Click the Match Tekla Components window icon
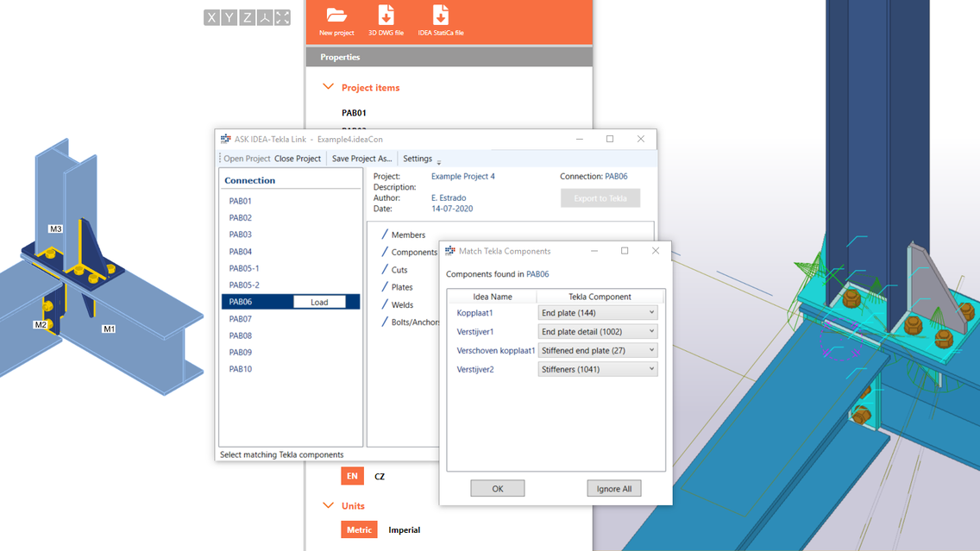Viewport: 980px width, 551px height. pos(450,251)
